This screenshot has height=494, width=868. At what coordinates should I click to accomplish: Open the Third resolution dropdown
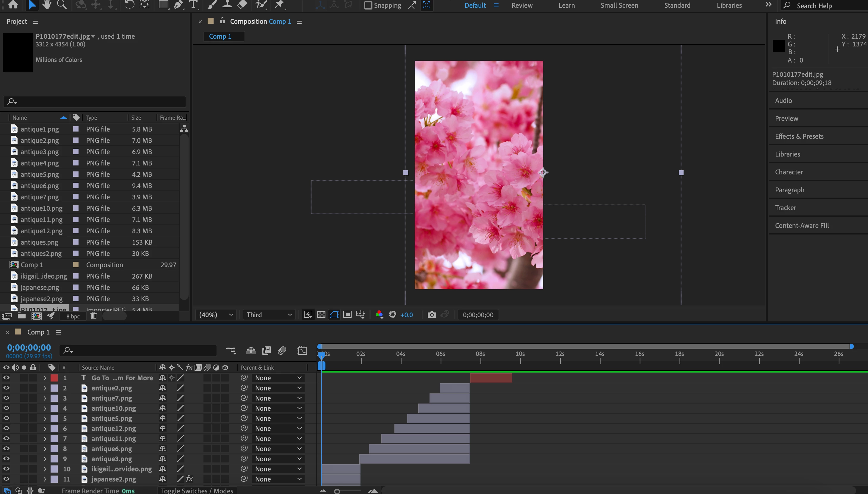[269, 315]
